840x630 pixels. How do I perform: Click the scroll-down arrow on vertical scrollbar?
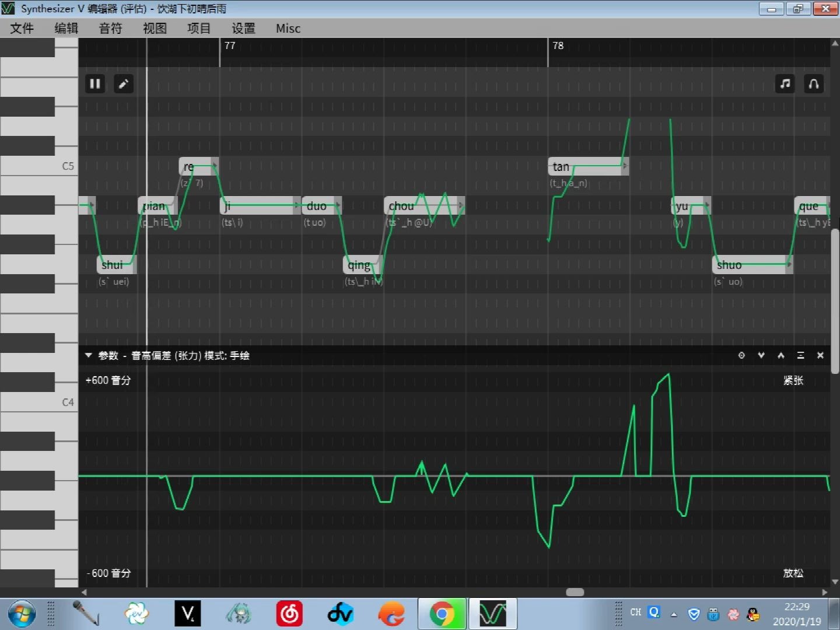pos(835,582)
